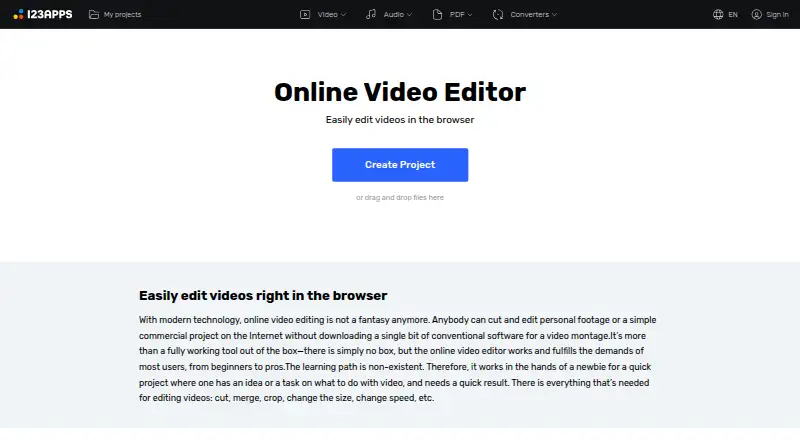
Task: Click the Online Video Editor heading
Action: pos(400,92)
